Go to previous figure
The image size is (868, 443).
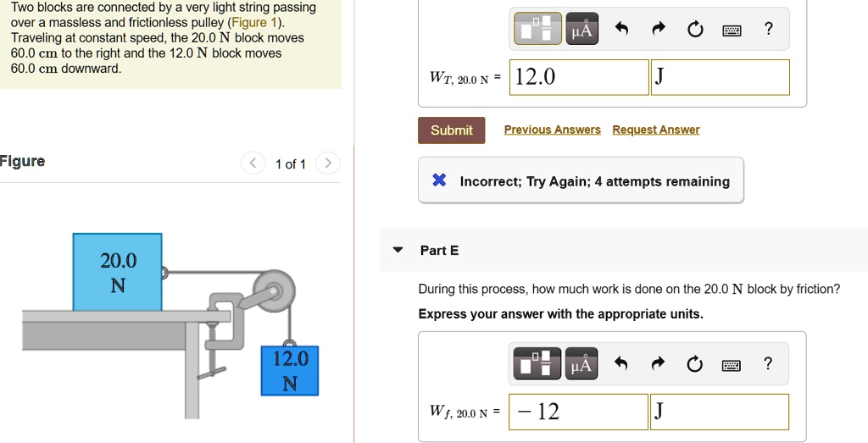point(253,163)
